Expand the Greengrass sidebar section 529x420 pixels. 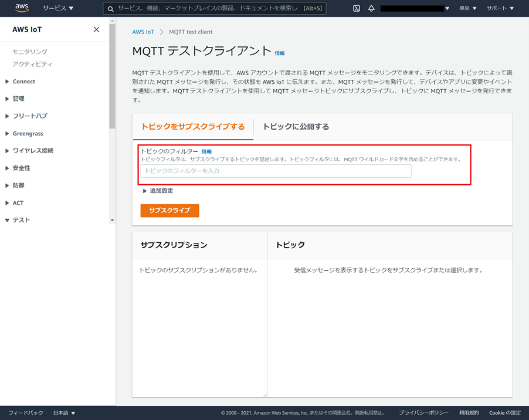24,134
